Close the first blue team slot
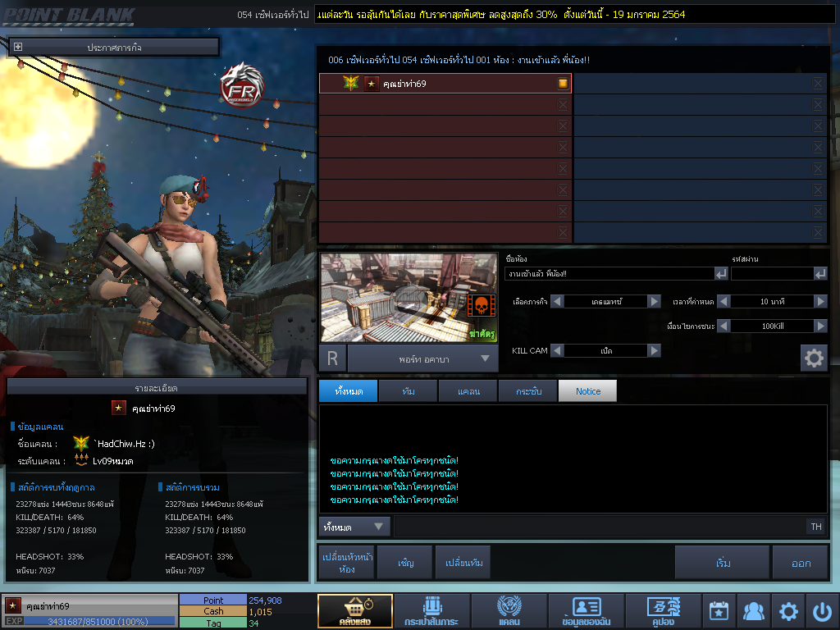Viewport: 840px width, 630px height. (x=818, y=83)
